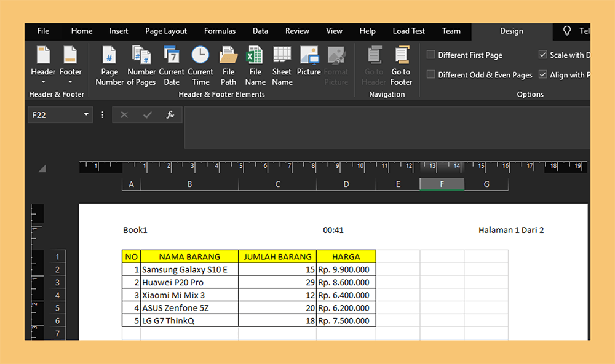
Task: Toggle Align with Page Margins checkbox
Action: [x=543, y=74]
